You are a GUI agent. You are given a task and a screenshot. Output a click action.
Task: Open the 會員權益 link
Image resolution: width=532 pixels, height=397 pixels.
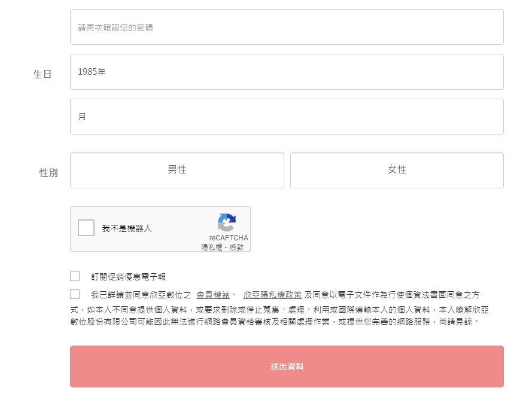point(213,295)
